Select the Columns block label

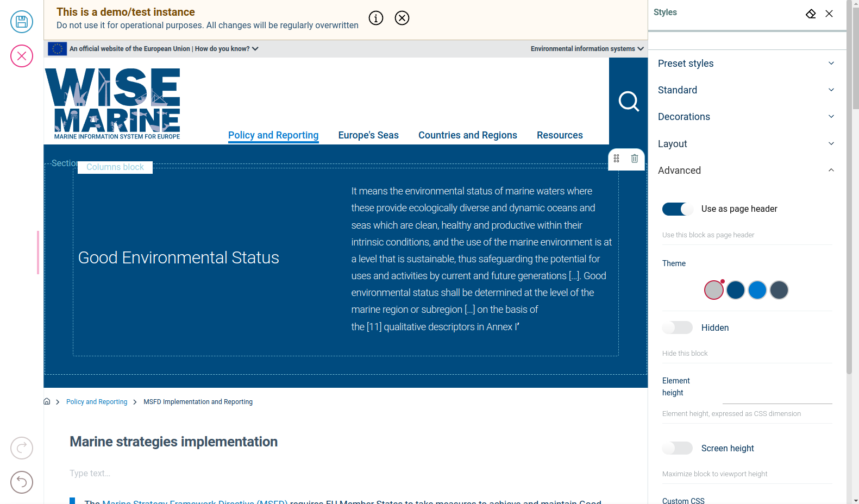pos(115,167)
